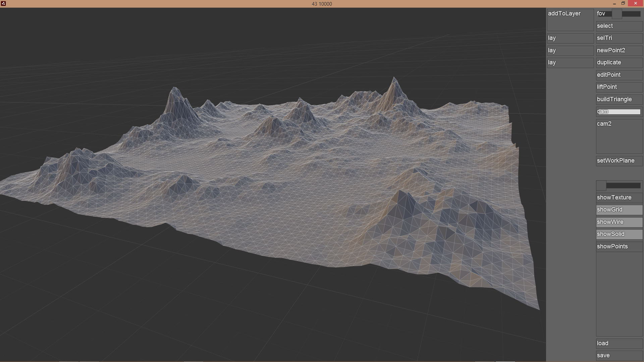The height and width of the screenshot is (362, 644).
Task: Select the first lay entry
Action: point(570,38)
